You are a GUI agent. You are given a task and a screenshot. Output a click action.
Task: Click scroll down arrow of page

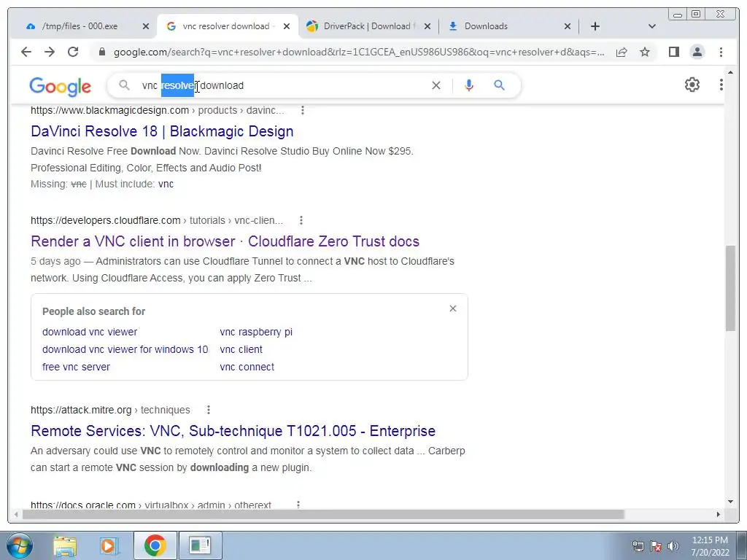coord(731,501)
